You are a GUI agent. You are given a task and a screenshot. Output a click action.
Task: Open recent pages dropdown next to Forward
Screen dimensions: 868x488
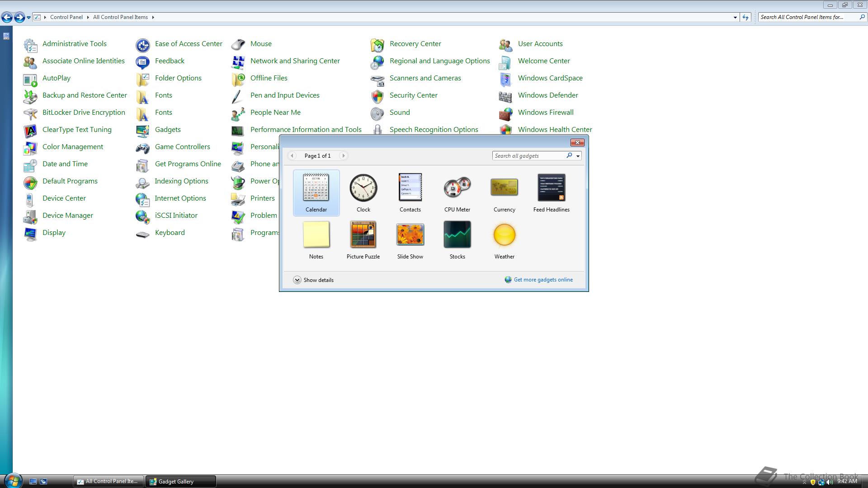[28, 18]
